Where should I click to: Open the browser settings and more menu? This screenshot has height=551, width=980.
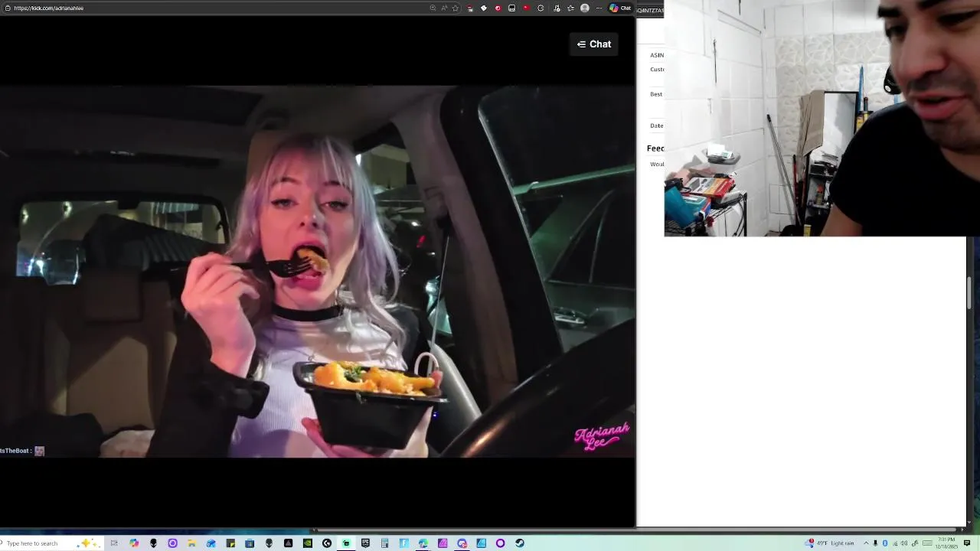tap(599, 8)
